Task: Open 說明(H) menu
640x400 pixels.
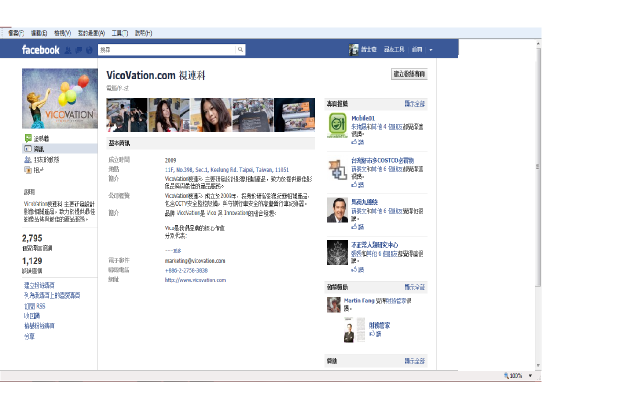Action: 143,33
